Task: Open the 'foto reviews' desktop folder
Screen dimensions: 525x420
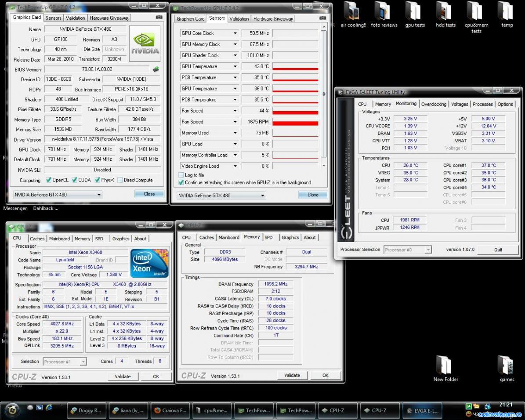Action: (x=384, y=14)
